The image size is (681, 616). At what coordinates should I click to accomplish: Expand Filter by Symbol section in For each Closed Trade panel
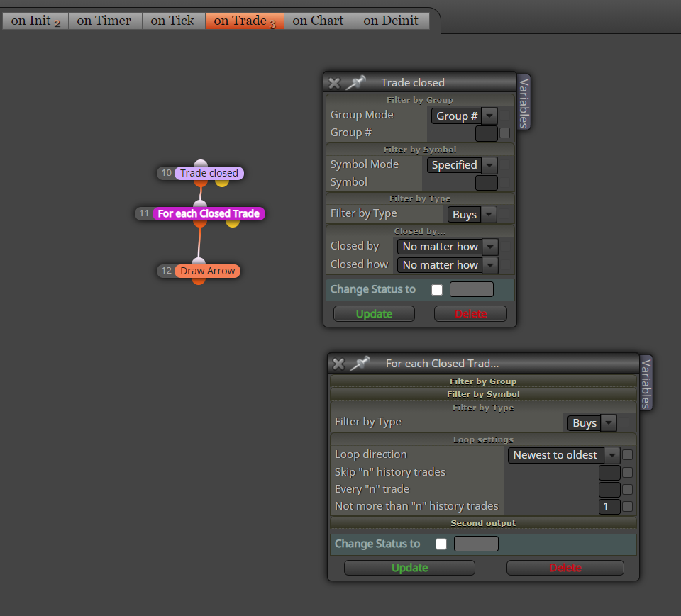click(x=483, y=393)
